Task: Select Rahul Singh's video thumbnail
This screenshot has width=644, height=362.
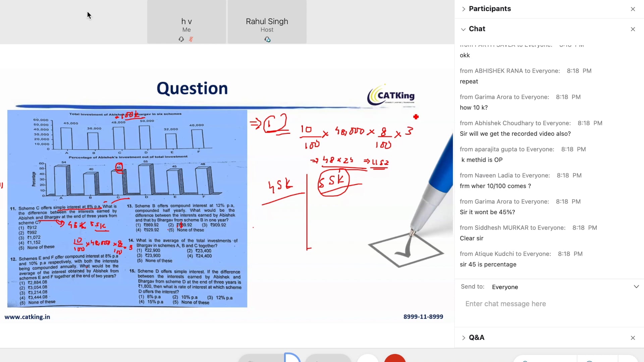Action: [267, 22]
